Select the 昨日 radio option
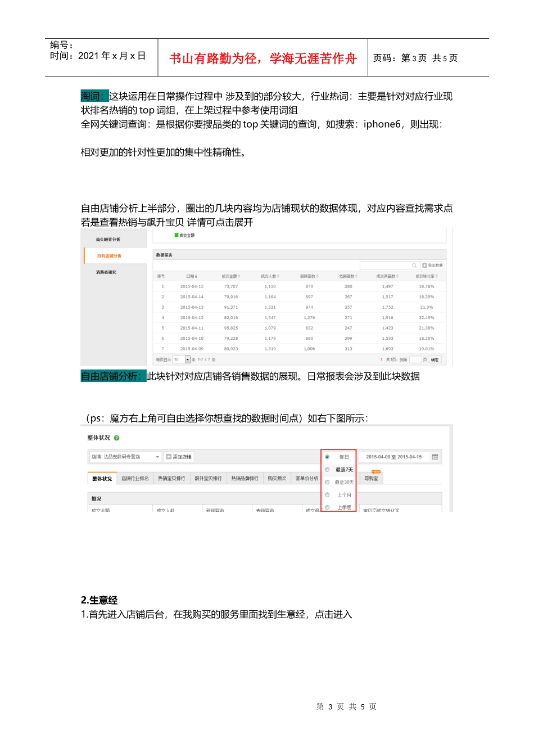Image resolution: width=534 pixels, height=756 pixels. tap(327, 457)
